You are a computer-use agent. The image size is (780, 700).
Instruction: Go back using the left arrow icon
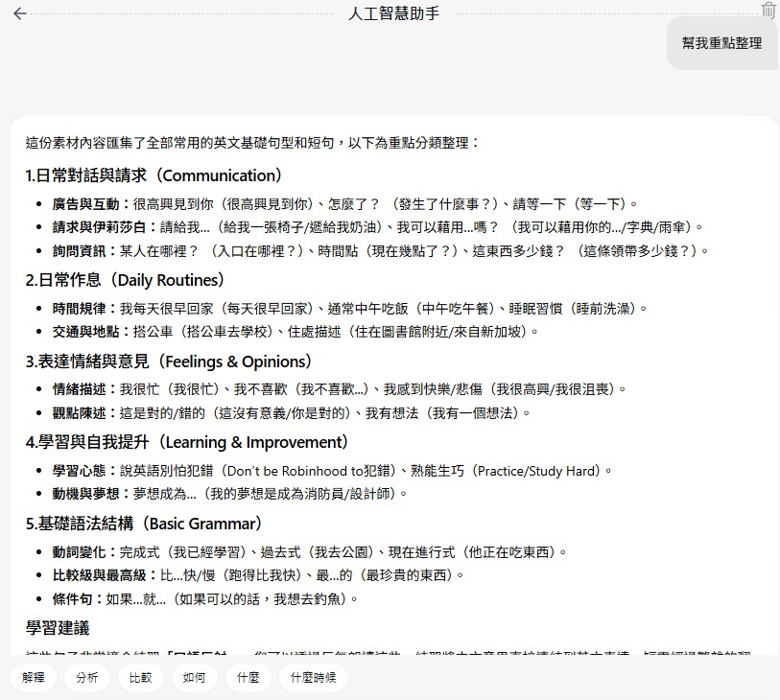[x=20, y=13]
